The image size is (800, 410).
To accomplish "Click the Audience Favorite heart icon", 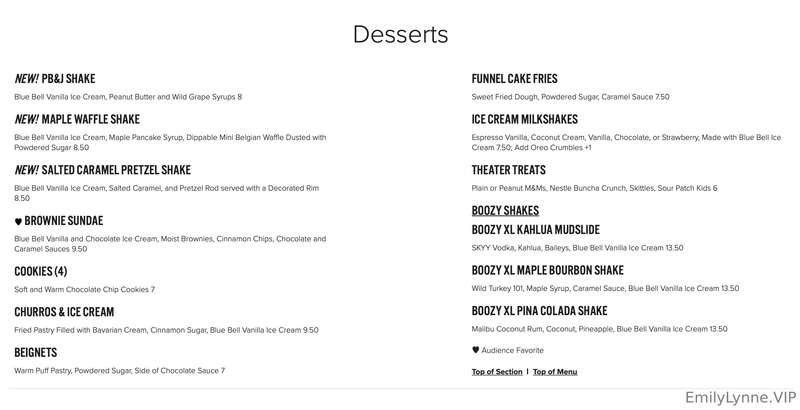I will pyautogui.click(x=476, y=350).
